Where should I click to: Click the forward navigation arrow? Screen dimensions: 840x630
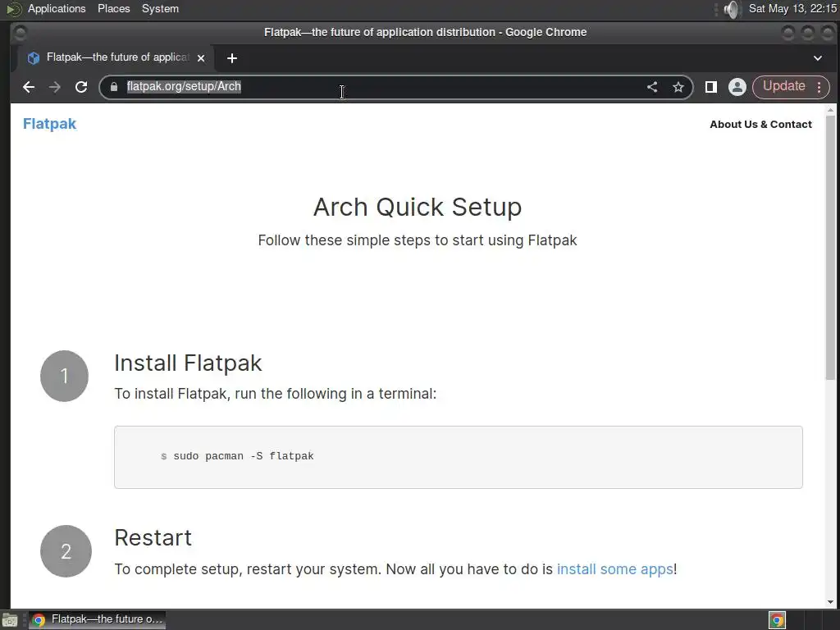[55, 87]
